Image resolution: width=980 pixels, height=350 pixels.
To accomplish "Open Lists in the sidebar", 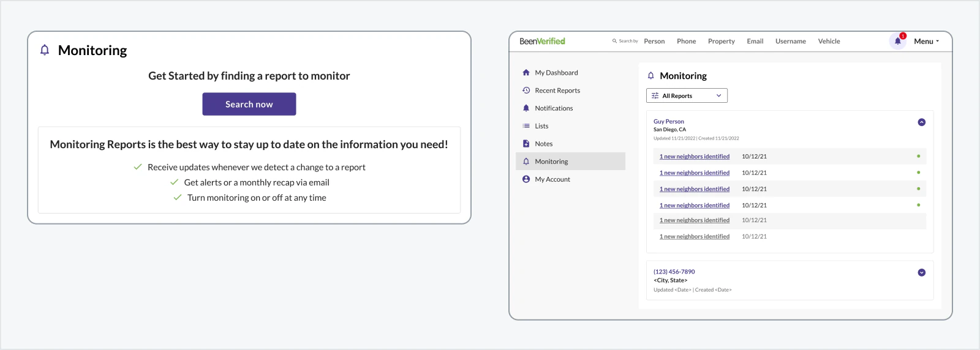I will (x=541, y=125).
